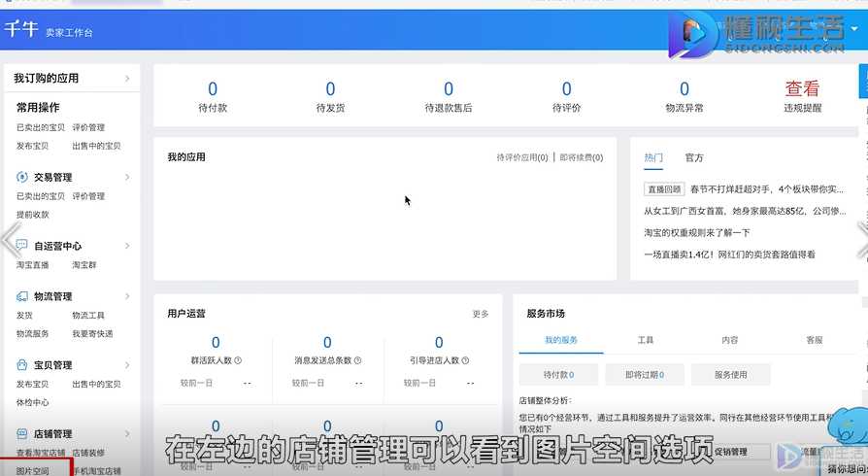Viewport: 868px width, 476px height.
Task: Click the 服务使用 button
Action: coord(731,375)
